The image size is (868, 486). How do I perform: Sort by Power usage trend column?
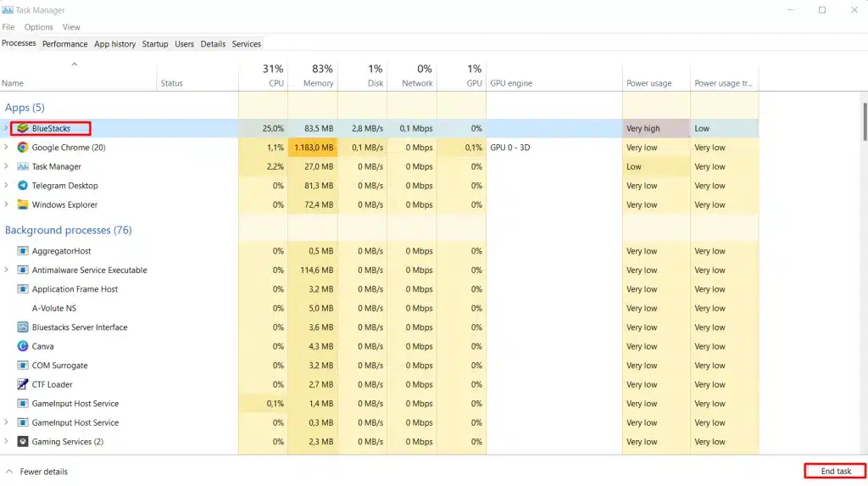(x=725, y=75)
